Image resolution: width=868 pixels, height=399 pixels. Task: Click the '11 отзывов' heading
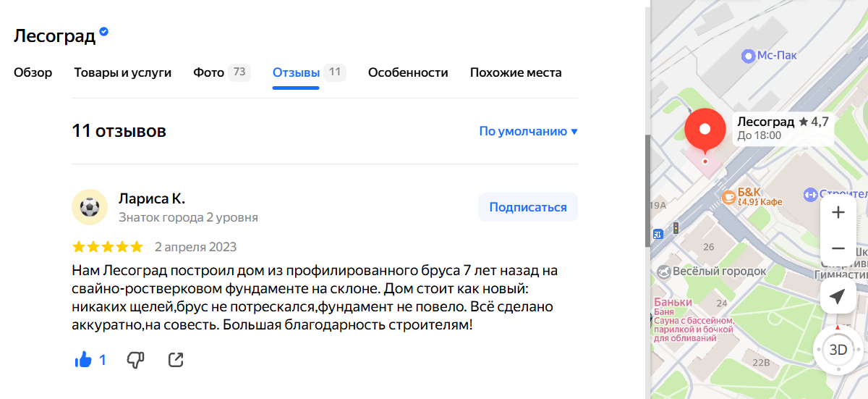119,131
